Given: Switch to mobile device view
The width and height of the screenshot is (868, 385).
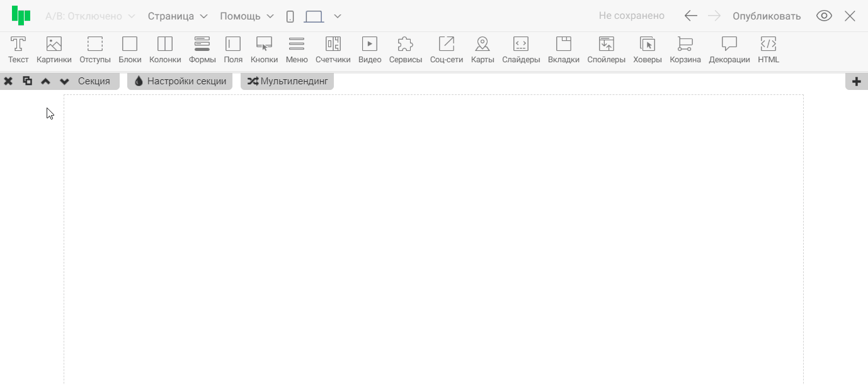Looking at the screenshot, I should tap(290, 16).
